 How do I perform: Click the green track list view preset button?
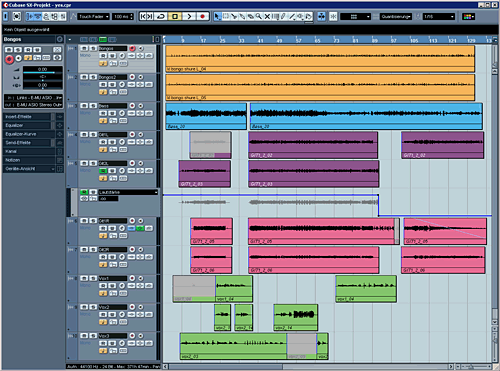tap(103, 40)
